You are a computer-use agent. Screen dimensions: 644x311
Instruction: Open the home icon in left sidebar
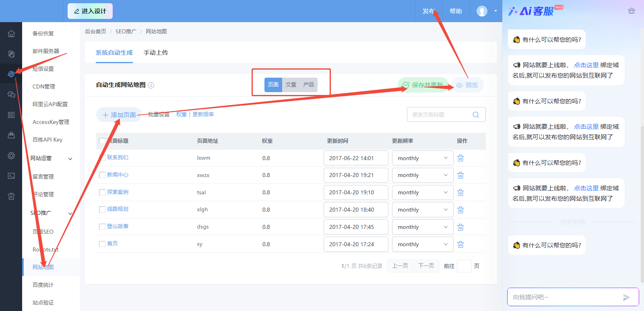(11, 33)
